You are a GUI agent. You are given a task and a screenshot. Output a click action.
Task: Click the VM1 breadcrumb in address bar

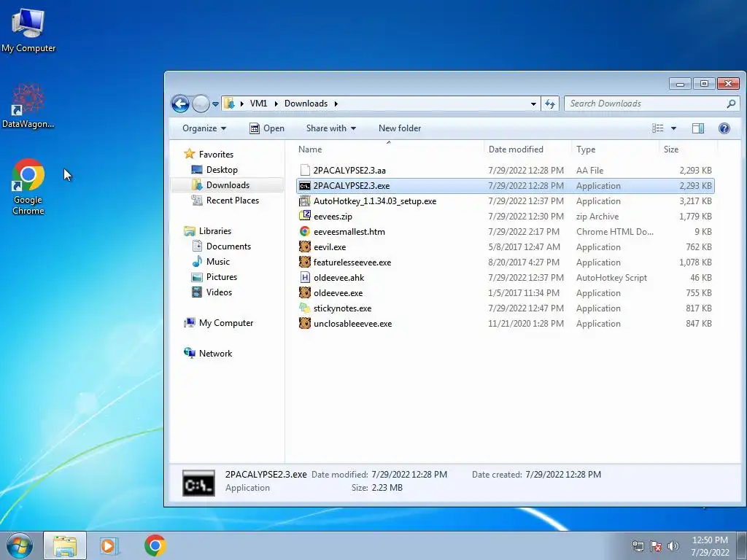tap(259, 104)
